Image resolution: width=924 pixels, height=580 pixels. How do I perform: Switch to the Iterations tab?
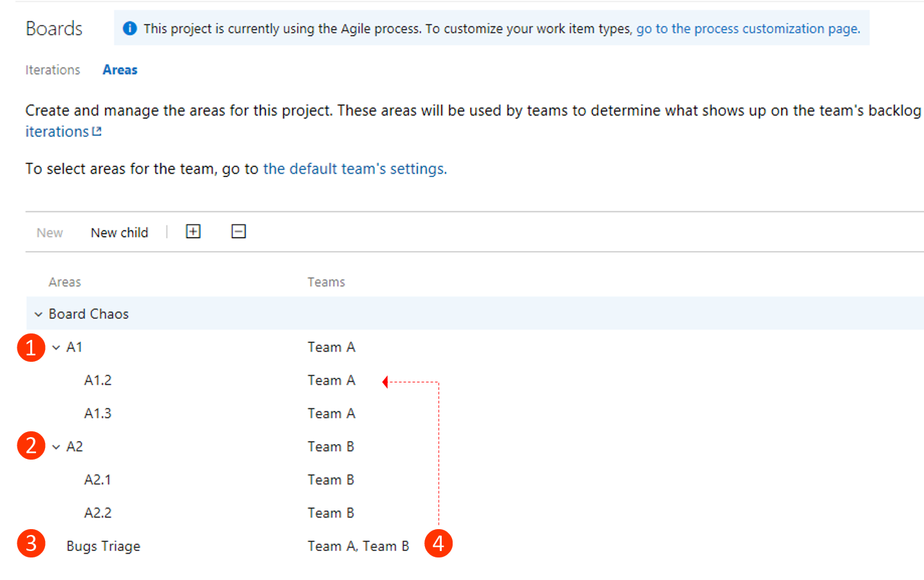(x=53, y=70)
